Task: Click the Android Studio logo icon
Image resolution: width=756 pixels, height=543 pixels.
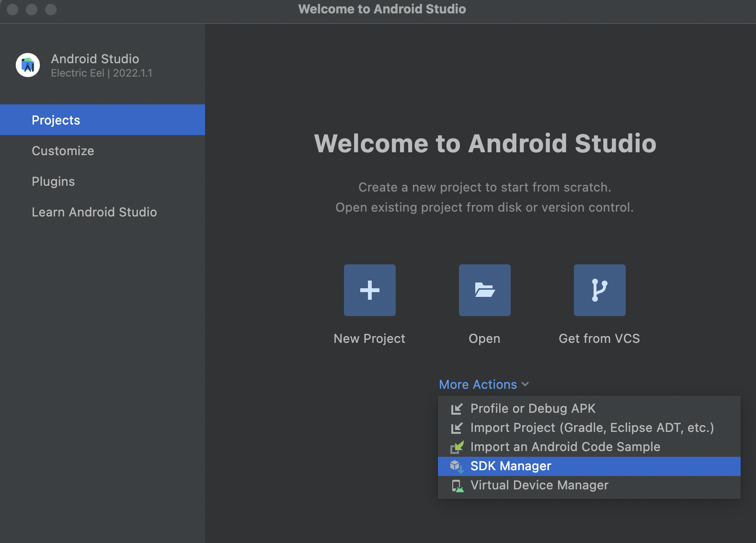Action: (x=28, y=65)
